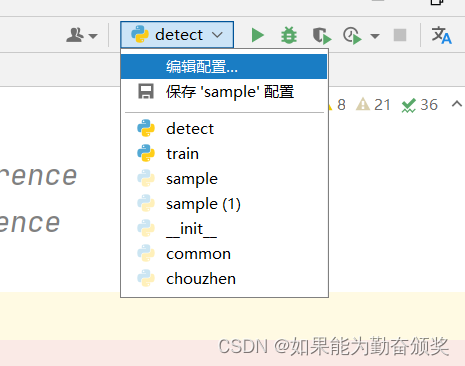Click 保存 'sample' 配置 menu entry
This screenshot has height=366, width=465.
[x=224, y=92]
